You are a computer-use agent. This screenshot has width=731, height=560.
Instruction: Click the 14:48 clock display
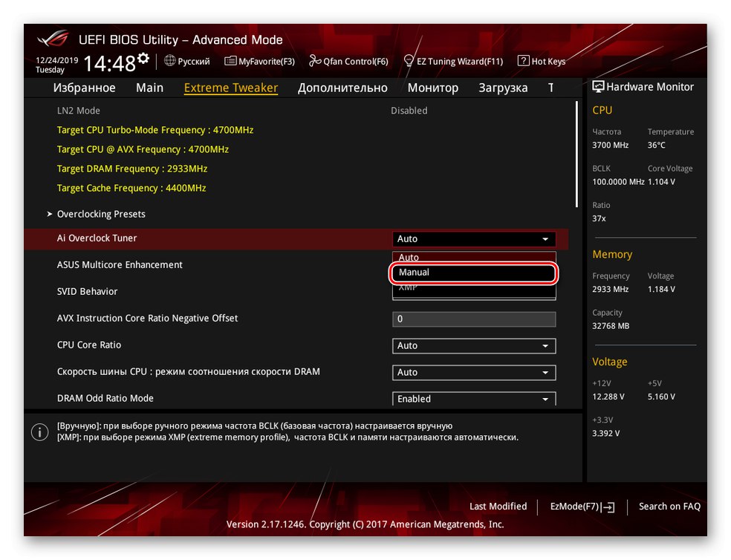109,63
